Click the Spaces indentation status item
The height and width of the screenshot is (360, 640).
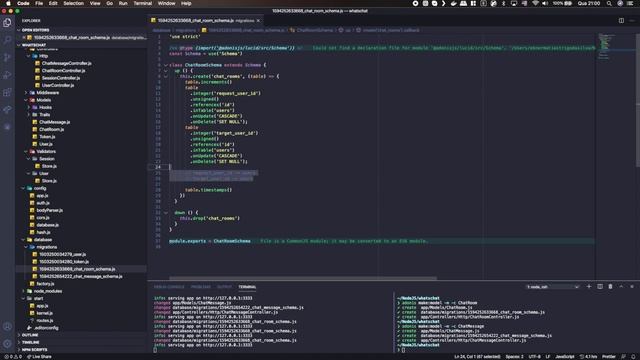514,357
